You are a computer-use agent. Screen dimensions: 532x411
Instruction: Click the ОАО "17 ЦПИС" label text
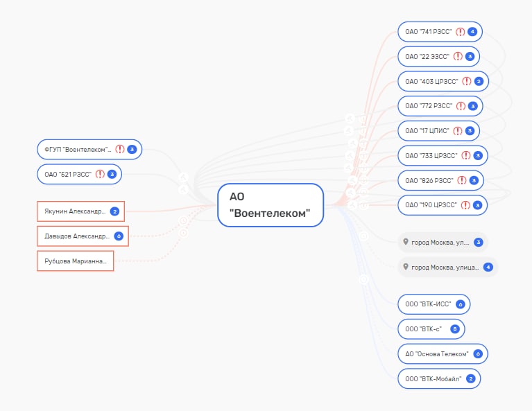[427, 131]
